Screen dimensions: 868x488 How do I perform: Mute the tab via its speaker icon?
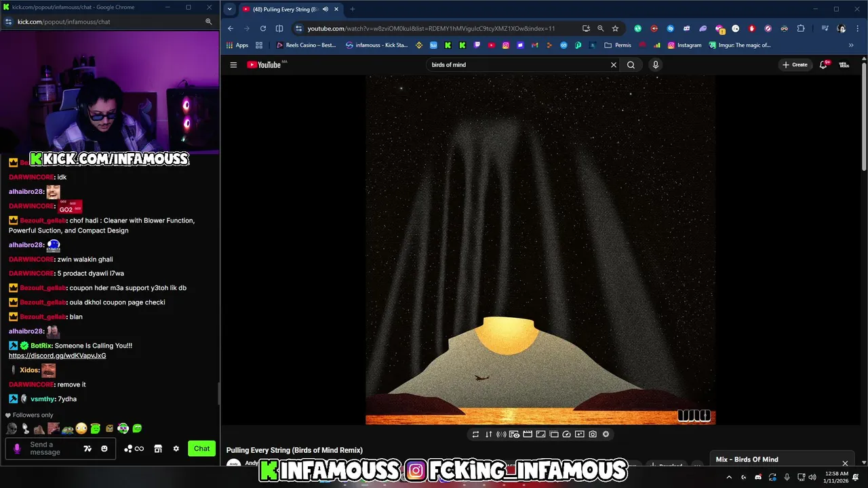pyautogui.click(x=325, y=9)
